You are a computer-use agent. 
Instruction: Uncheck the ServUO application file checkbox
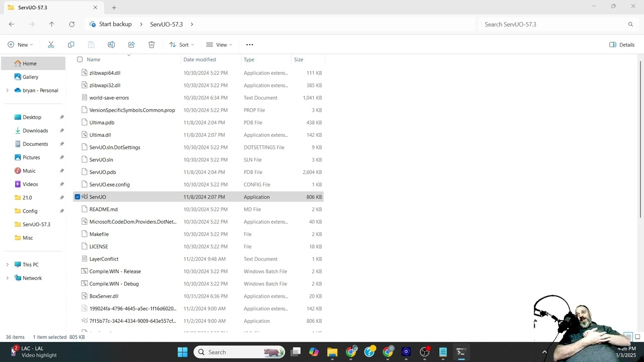pos(77,197)
